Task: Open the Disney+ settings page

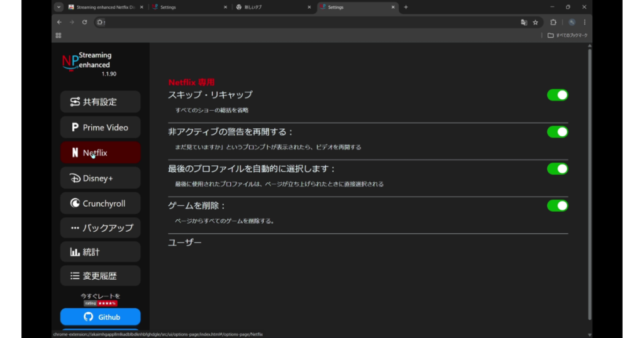Action: 100,178
